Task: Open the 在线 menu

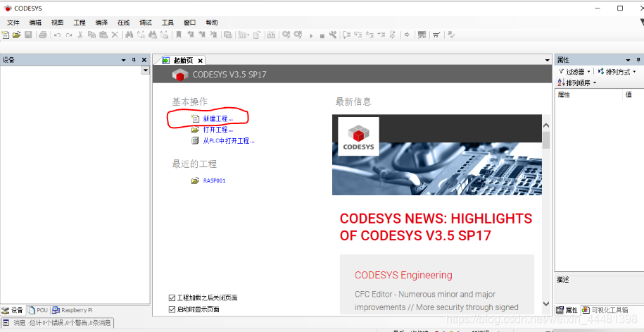Action: [124, 23]
